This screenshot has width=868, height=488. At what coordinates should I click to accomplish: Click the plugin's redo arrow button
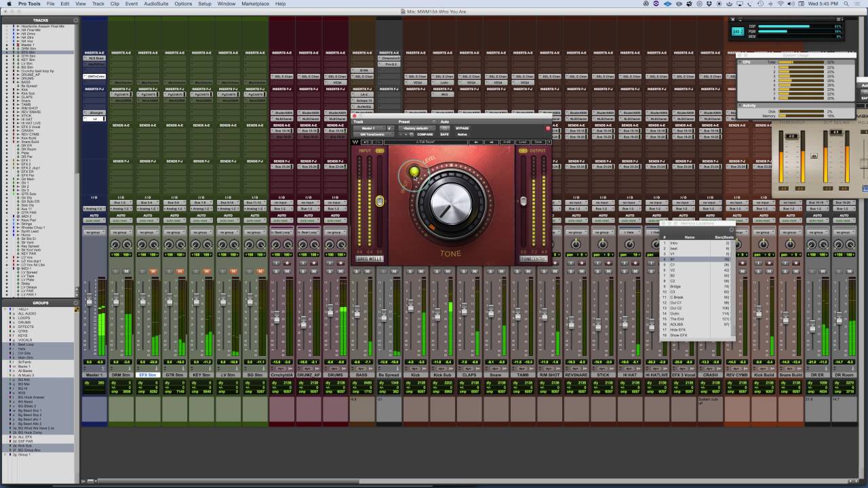coord(376,142)
